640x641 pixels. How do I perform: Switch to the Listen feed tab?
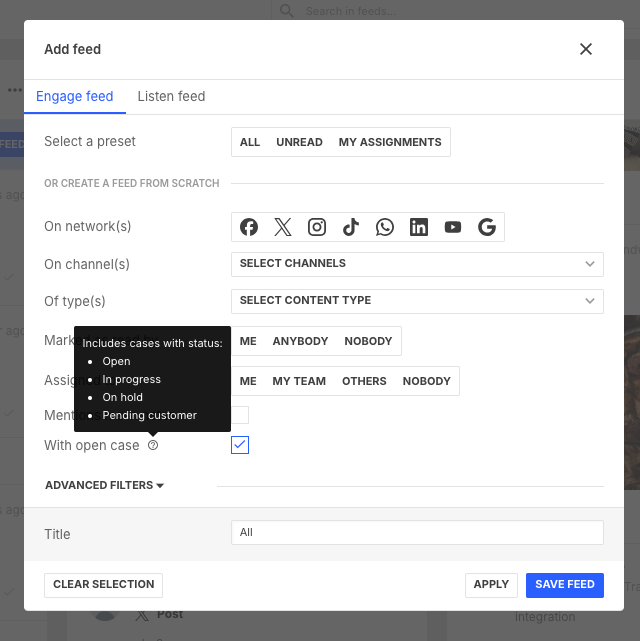pyautogui.click(x=171, y=97)
